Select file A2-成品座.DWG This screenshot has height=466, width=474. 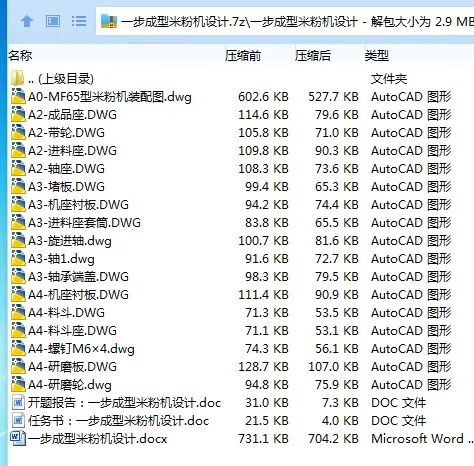[x=72, y=115]
